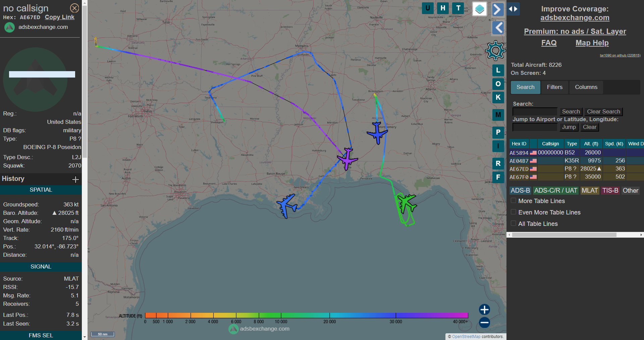Open Premium no ads / Sat. Layer link

tap(575, 32)
